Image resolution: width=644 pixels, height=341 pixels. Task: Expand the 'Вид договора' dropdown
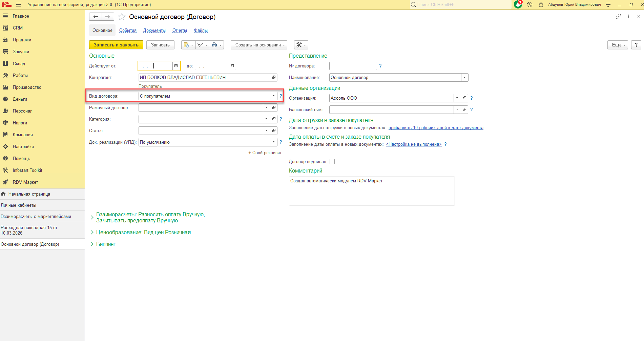coord(273,96)
